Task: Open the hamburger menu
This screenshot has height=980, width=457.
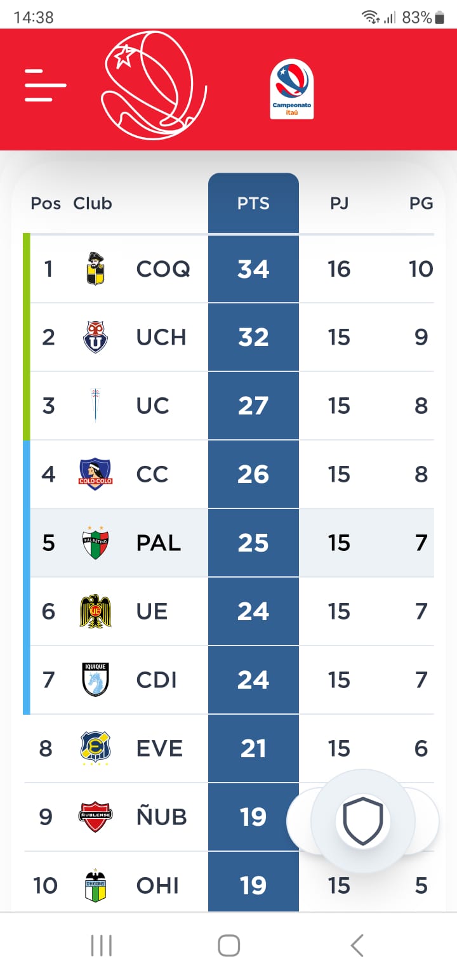Action: tap(46, 84)
